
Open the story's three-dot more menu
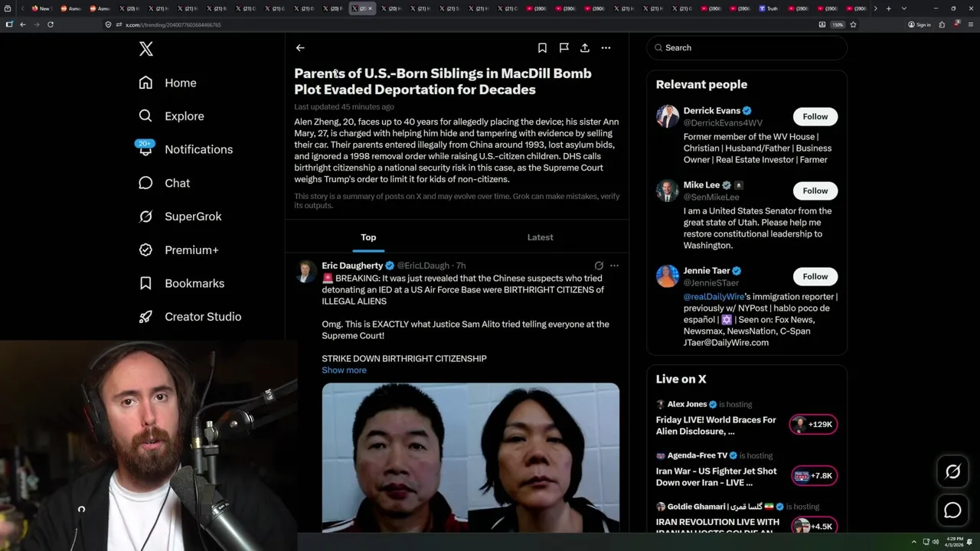pyautogui.click(x=606, y=47)
